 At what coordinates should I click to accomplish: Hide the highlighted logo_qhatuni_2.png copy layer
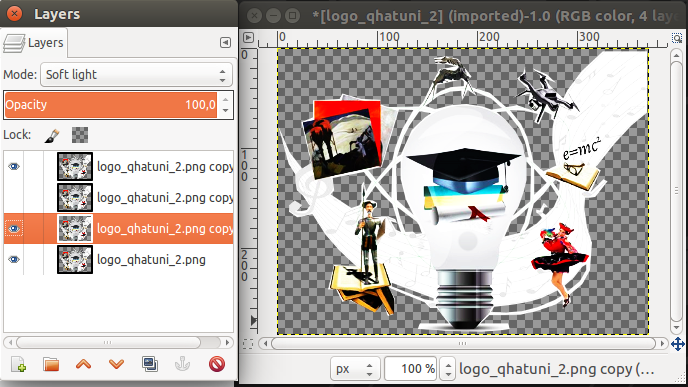tap(14, 229)
